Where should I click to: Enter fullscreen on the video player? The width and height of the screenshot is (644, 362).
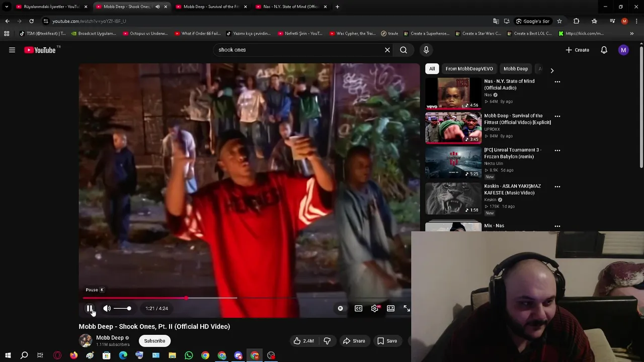(407, 308)
